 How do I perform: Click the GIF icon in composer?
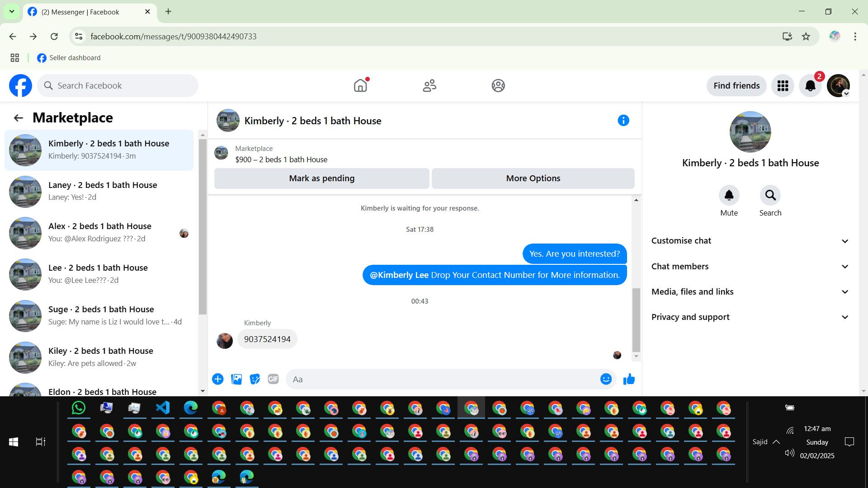click(x=273, y=380)
